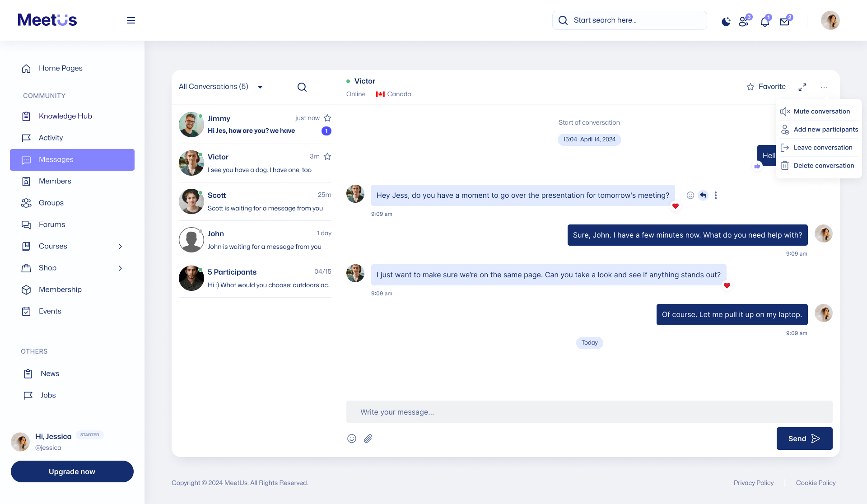Open friend requests icon in header

tap(744, 21)
